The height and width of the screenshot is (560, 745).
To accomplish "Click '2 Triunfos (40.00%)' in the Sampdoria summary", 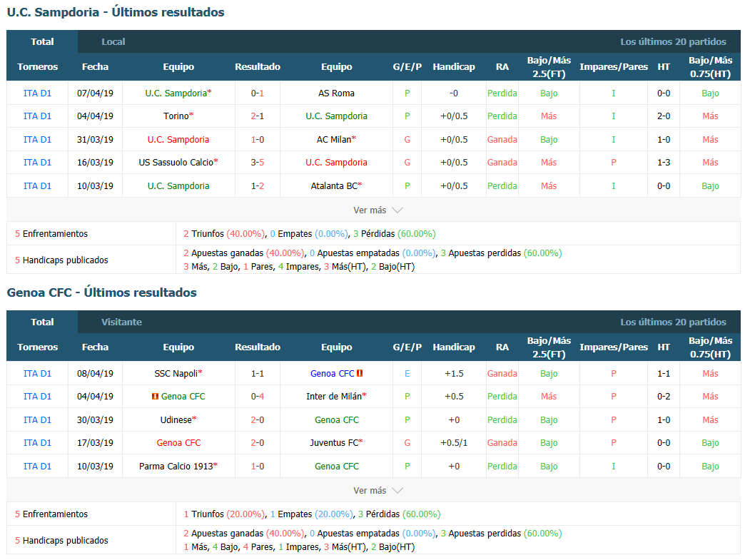I will point(224,234).
